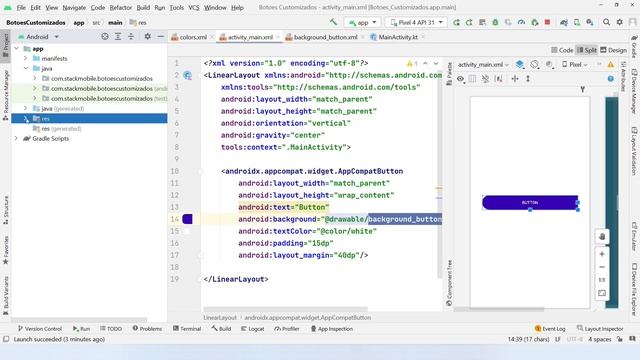Open the SDK Manager toolbar icon

coord(590,22)
